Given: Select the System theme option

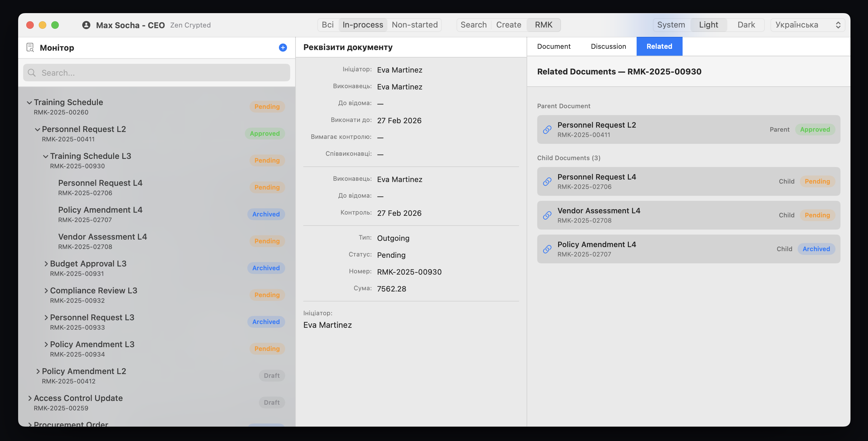Looking at the screenshot, I should (671, 25).
